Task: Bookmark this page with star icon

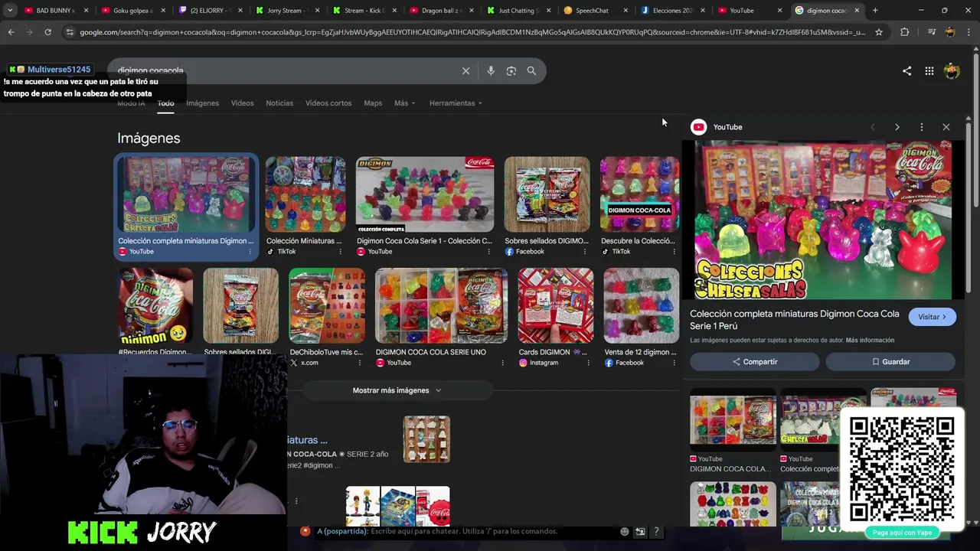Action: tap(879, 32)
